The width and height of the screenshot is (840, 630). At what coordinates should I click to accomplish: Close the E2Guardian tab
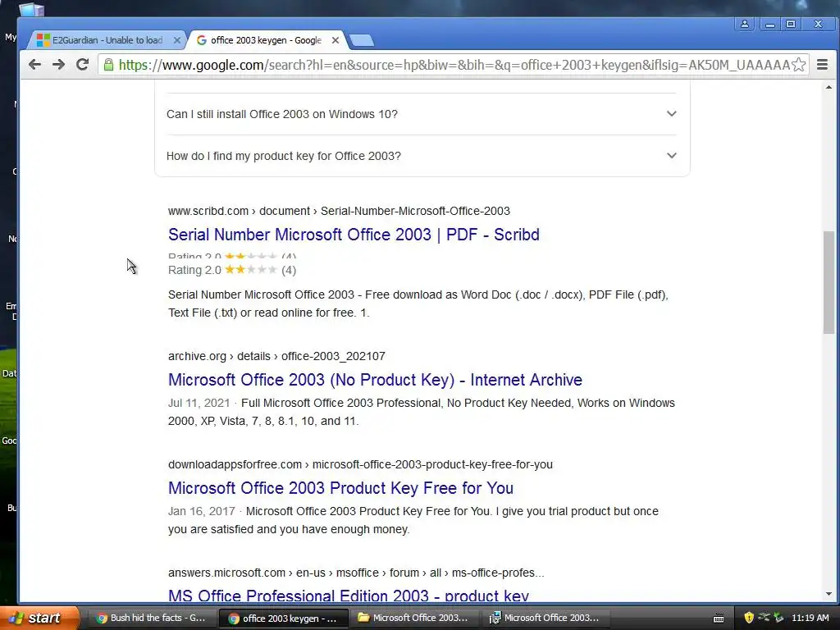pos(177,40)
